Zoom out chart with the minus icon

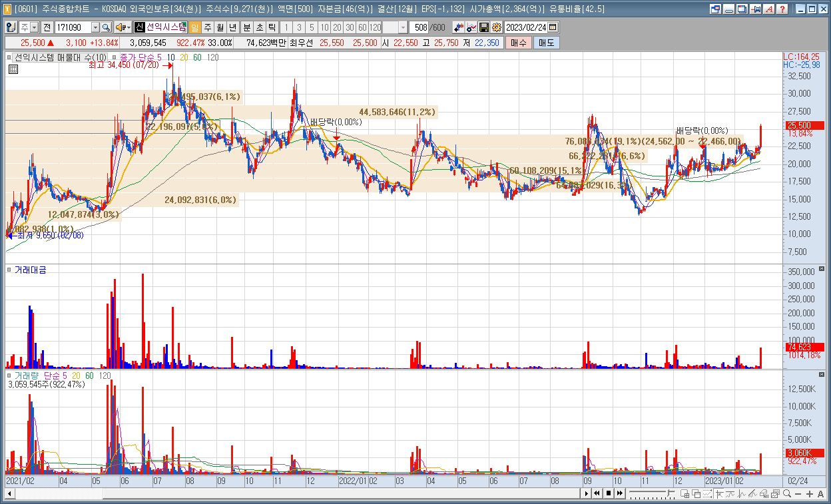pos(798,494)
